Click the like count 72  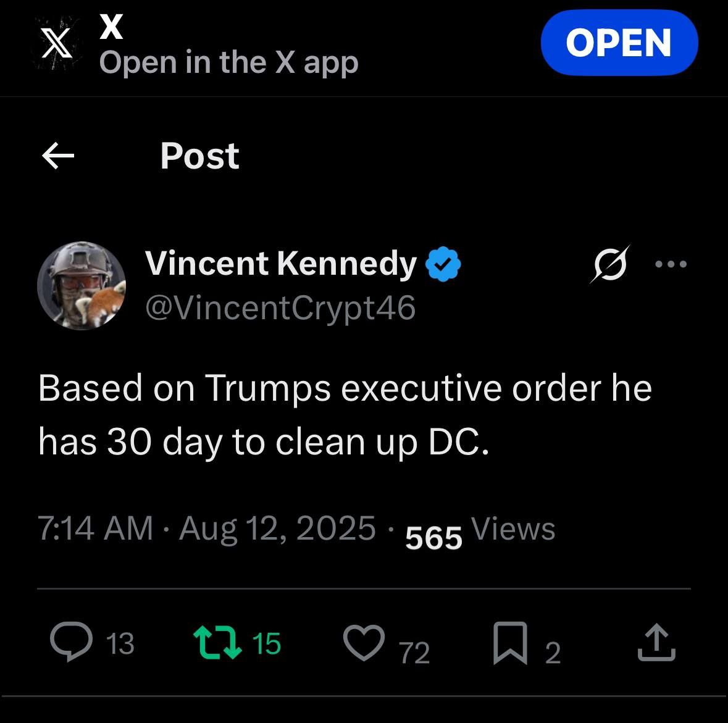(414, 652)
